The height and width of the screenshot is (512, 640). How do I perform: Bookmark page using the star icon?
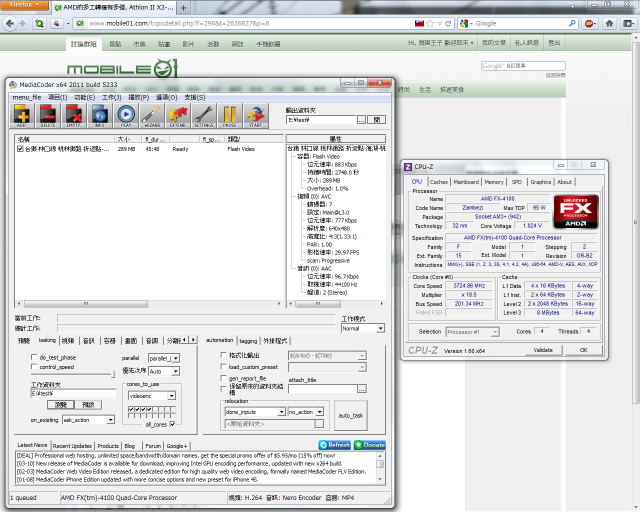click(x=430, y=24)
